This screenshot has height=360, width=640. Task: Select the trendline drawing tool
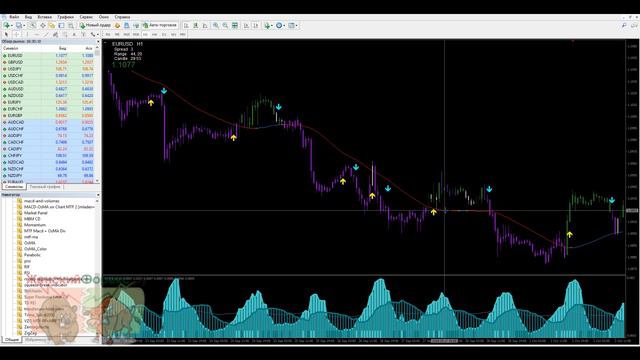tap(46, 34)
